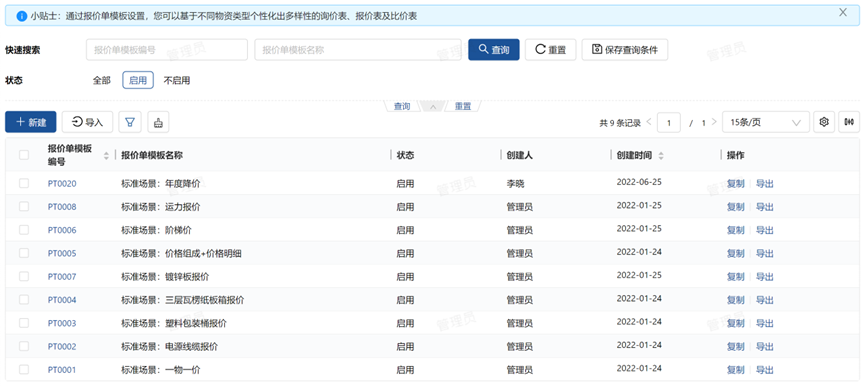This screenshot has width=865, height=387.
Task: Check the PT0005 row checkbox
Action: (24, 253)
